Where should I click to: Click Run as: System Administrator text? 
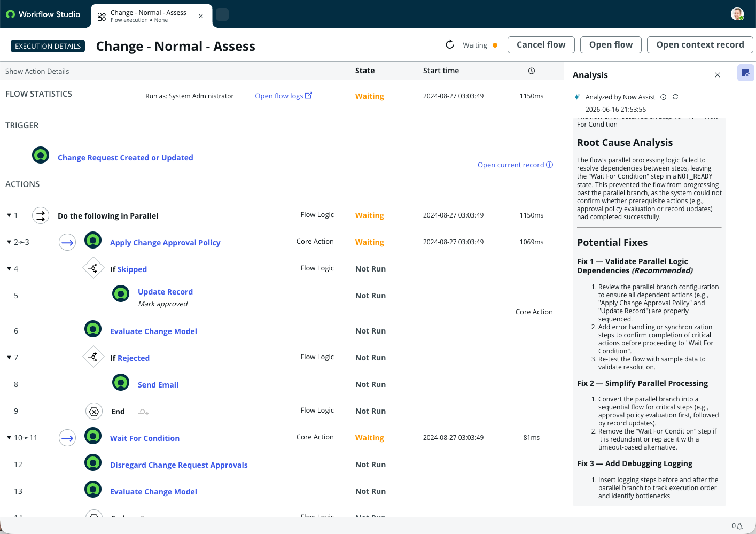tap(190, 96)
